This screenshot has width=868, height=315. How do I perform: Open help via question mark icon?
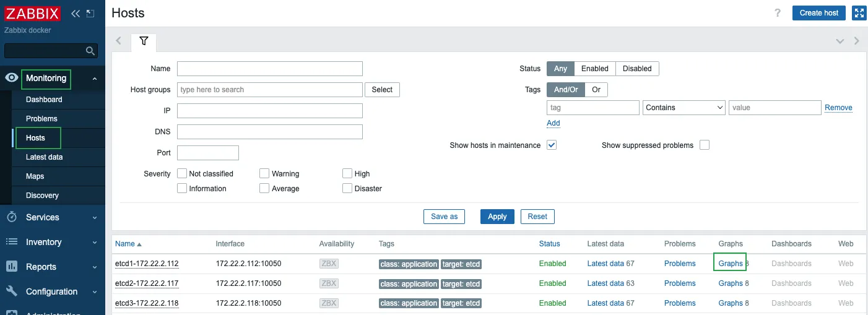[x=778, y=13]
